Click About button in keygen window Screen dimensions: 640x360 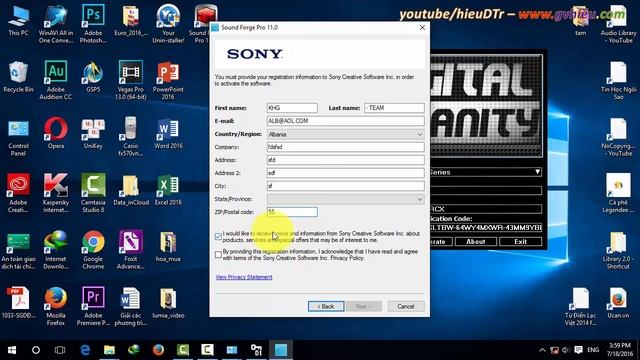point(476,242)
